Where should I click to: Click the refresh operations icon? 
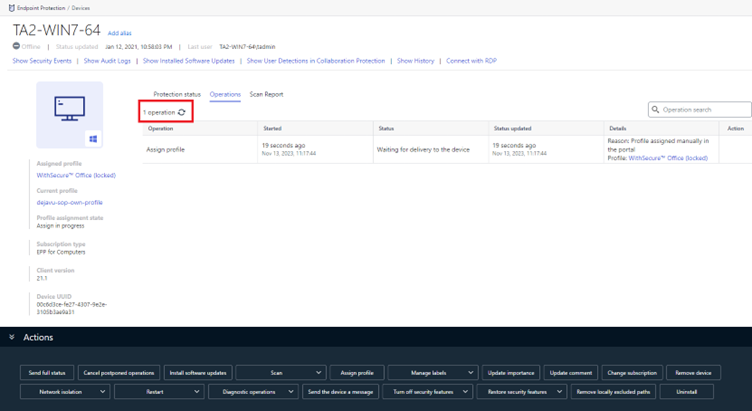tap(181, 112)
